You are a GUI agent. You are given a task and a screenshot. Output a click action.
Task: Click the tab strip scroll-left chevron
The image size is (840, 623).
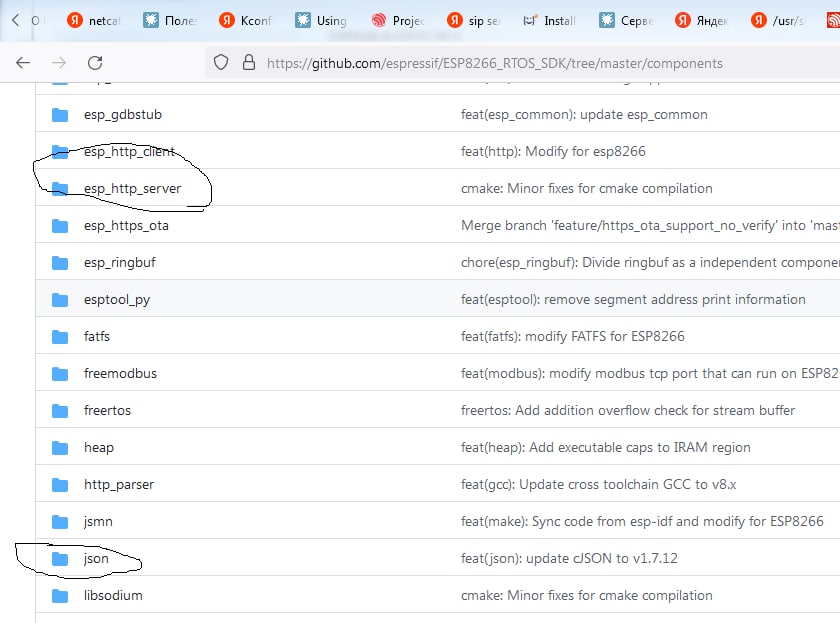click(16, 20)
